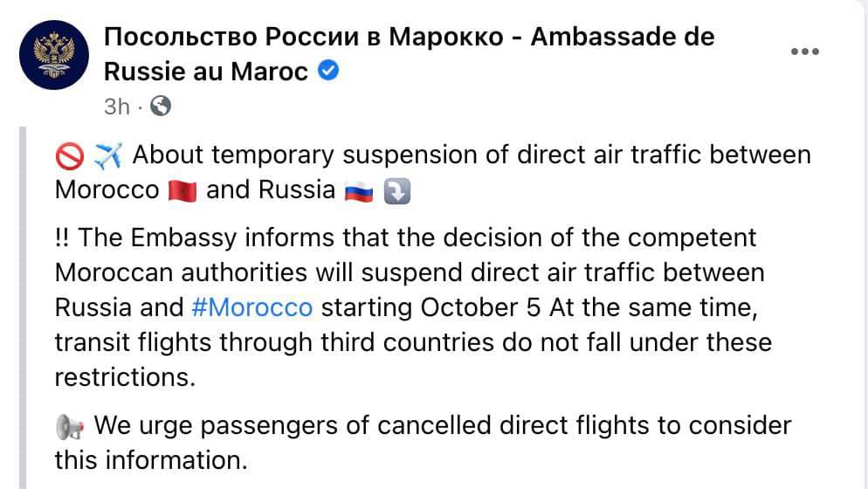Click the blue verified badge
Viewport: 868px width, 489px height.
329,71
